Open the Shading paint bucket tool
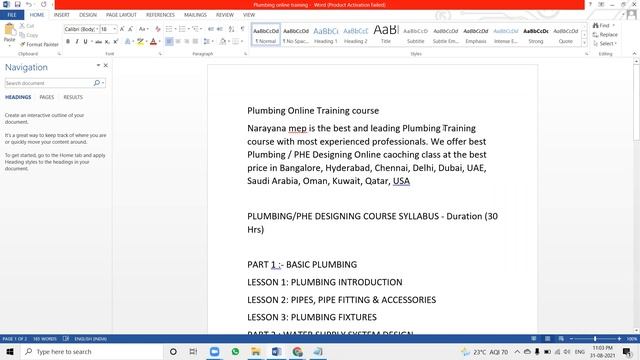The image size is (640, 360). (x=222, y=42)
